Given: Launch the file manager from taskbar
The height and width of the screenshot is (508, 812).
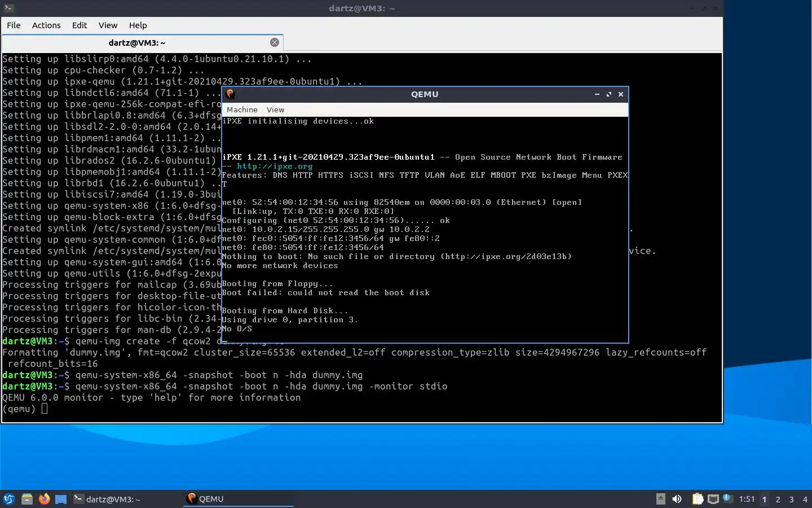Looking at the screenshot, I should pyautogui.click(x=27, y=499).
